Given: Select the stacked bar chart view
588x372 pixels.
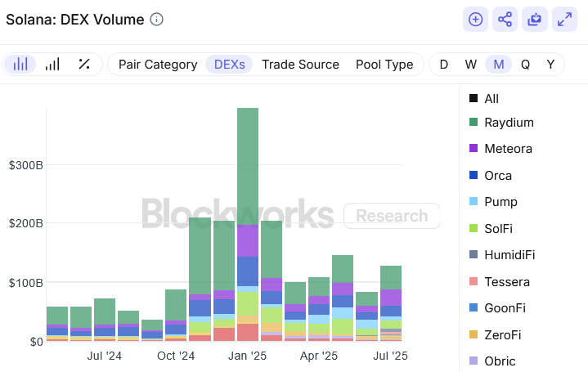Looking at the screenshot, I should point(20,64).
